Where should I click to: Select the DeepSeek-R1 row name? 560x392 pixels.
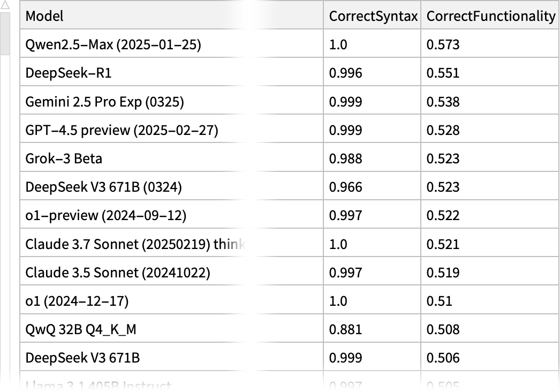point(69,73)
